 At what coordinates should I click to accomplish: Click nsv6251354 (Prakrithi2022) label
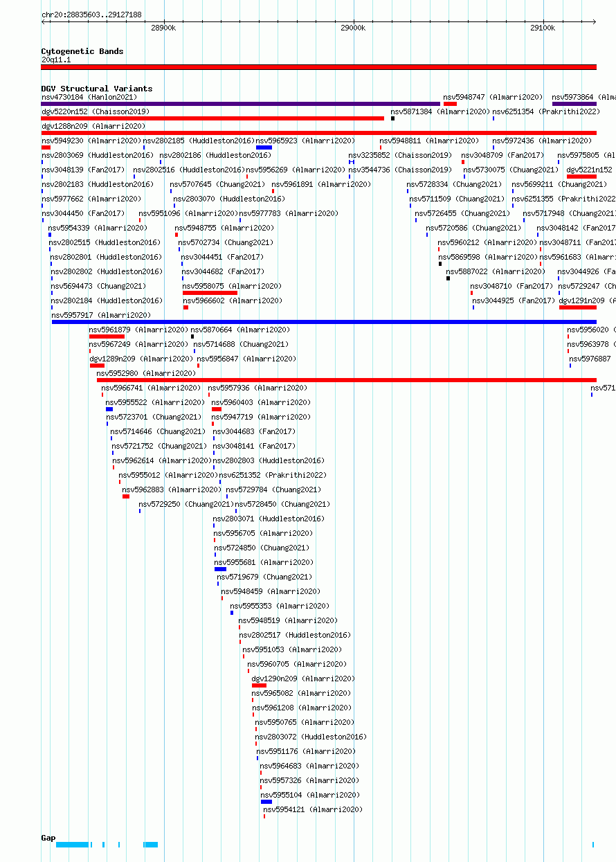click(546, 111)
